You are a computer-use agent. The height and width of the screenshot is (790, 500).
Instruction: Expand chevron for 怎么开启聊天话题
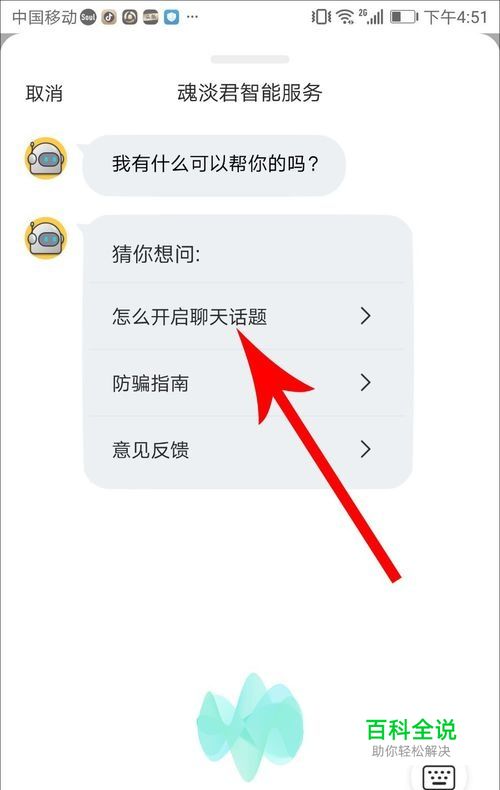pyautogui.click(x=366, y=316)
